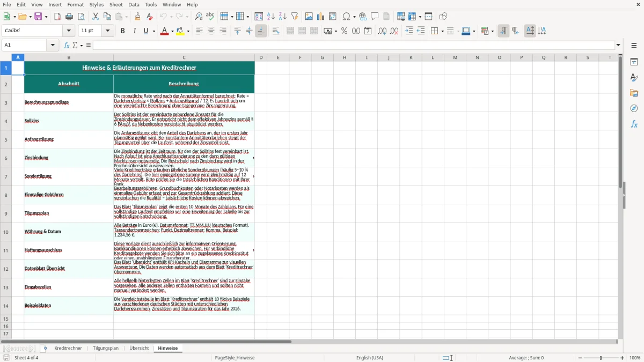Image resolution: width=644 pixels, height=362 pixels.
Task: Open the sidebar Properties deck
Action: click(x=634, y=62)
